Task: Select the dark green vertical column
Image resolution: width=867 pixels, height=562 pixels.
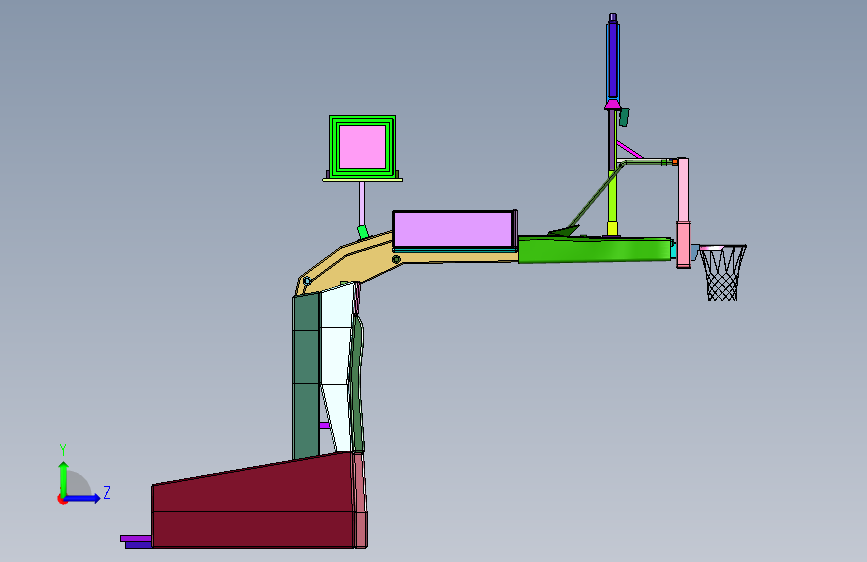Action: tap(306, 376)
